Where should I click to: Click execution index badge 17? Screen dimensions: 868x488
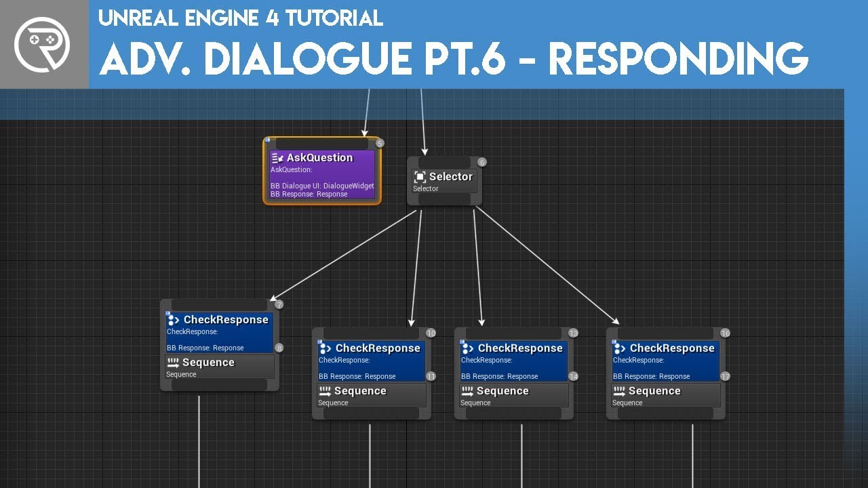(x=725, y=376)
